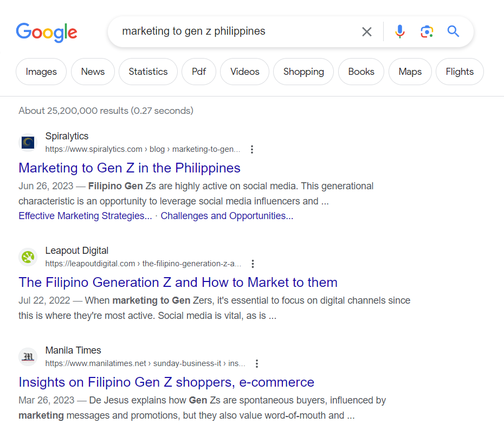The height and width of the screenshot is (442, 504).
Task: Click the leapoutdigital.com URL breadcrumb
Action: [144, 264]
